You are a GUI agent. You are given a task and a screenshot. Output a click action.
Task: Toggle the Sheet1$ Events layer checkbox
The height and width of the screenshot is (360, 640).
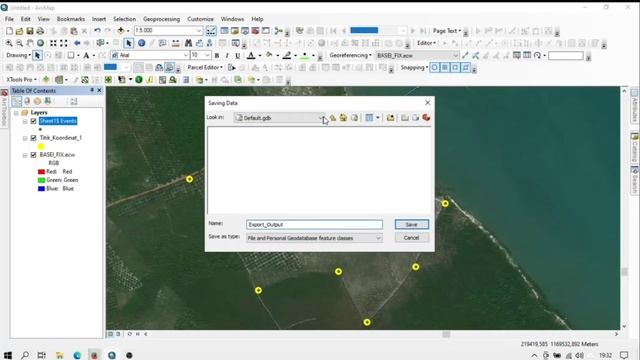33,121
